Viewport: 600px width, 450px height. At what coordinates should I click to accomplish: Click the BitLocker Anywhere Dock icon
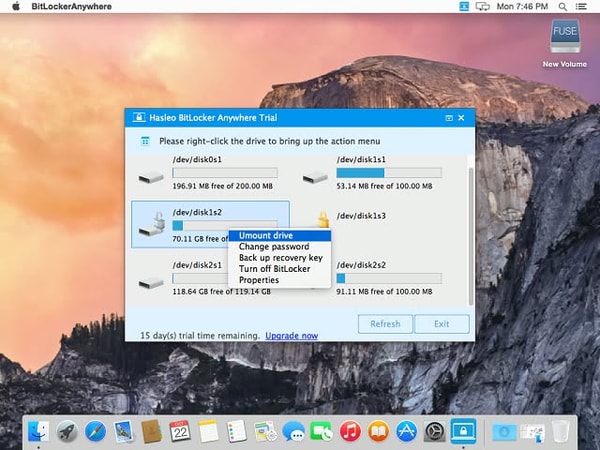(x=463, y=431)
